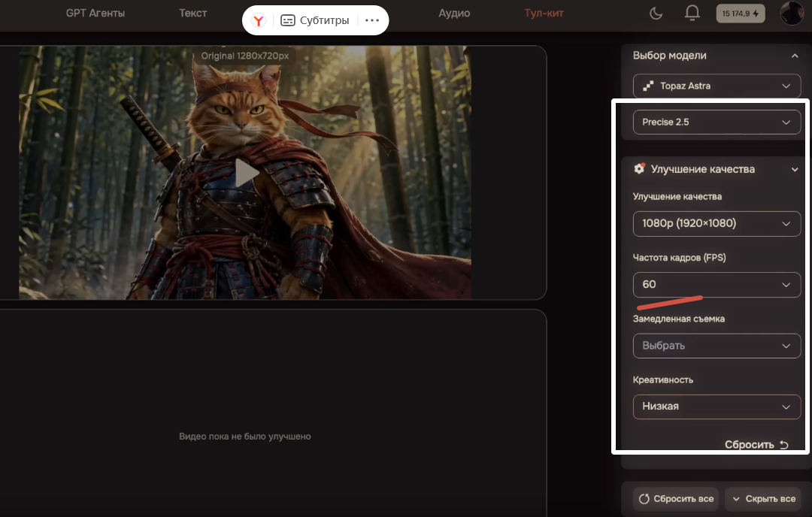Open the Аудио tab
Viewport: 812px width, 517px height.
click(454, 14)
